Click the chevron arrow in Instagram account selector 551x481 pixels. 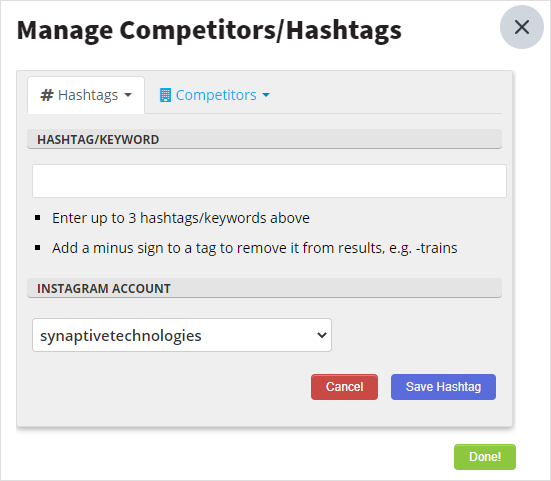click(x=322, y=335)
